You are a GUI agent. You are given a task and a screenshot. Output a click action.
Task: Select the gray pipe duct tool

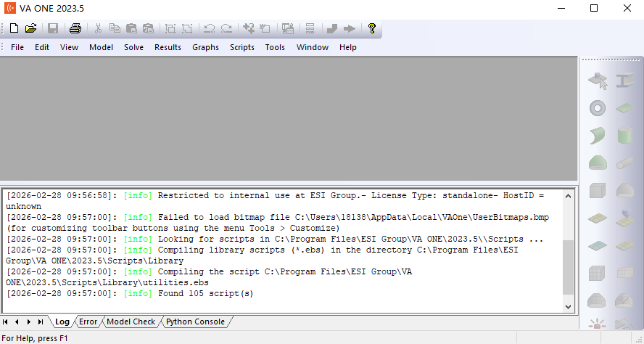[x=624, y=163]
